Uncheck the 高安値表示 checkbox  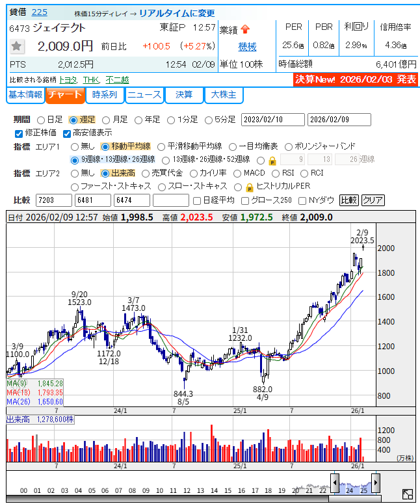click(x=67, y=133)
